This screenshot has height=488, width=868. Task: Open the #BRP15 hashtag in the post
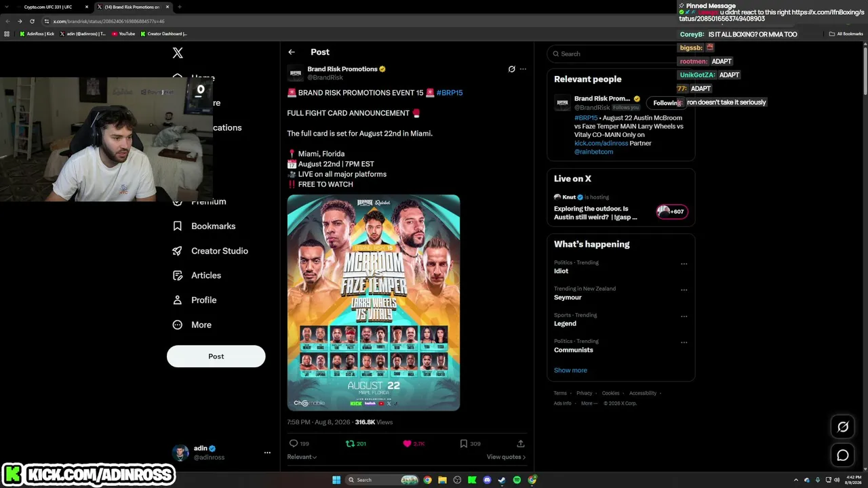(x=450, y=93)
